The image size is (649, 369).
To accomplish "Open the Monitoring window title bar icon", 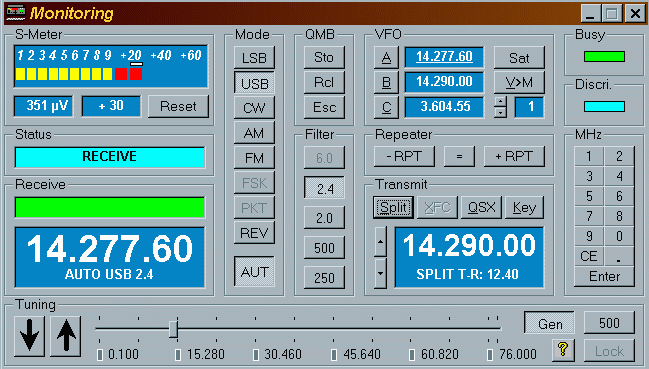I will (x=15, y=13).
